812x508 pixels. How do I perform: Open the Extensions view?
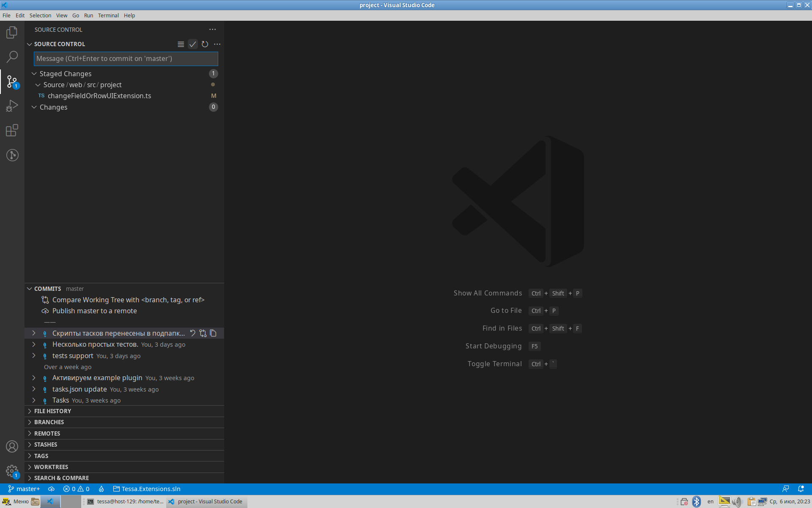click(x=12, y=130)
